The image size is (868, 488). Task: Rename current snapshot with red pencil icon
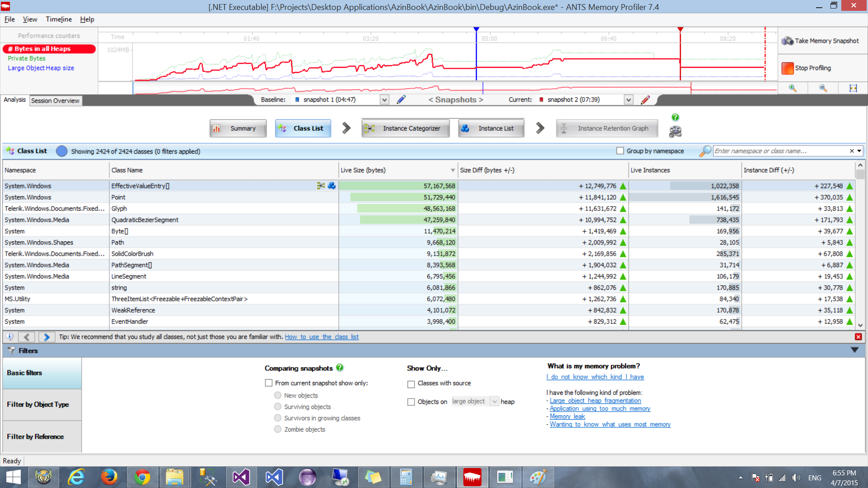[x=645, y=99]
